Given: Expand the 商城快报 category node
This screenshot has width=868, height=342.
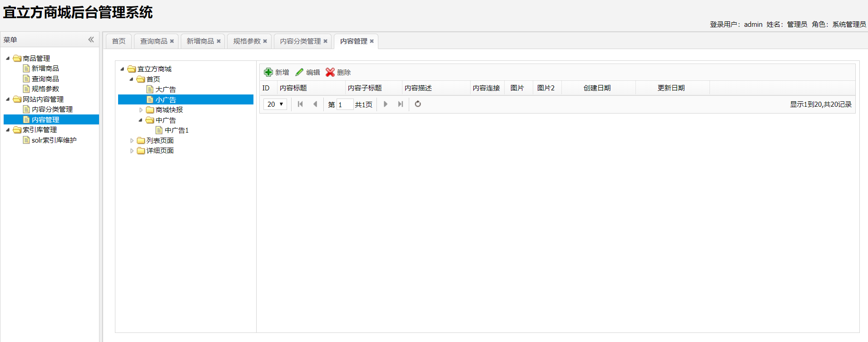Looking at the screenshot, I should point(141,110).
